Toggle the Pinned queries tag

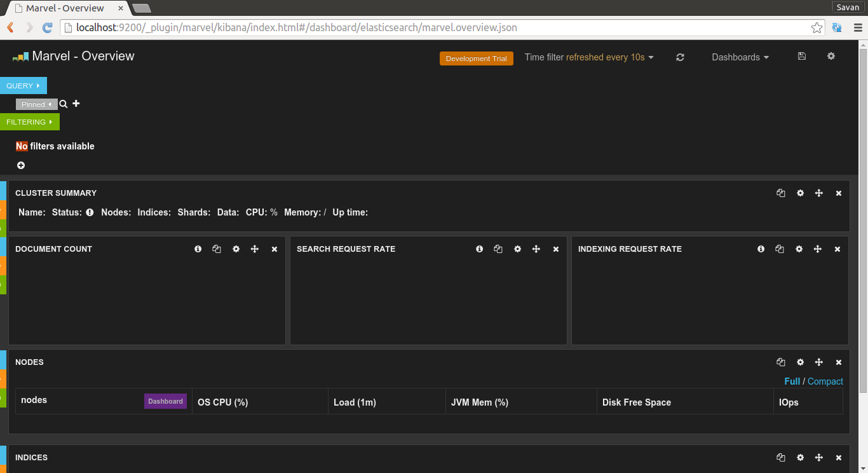(x=37, y=104)
